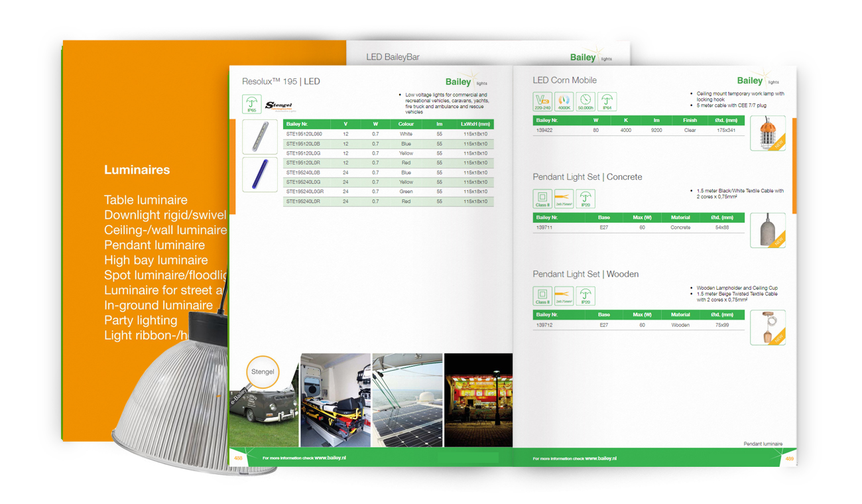This screenshot has width=862, height=504.
Task: Click page number 489 in the footer
Action: [789, 458]
